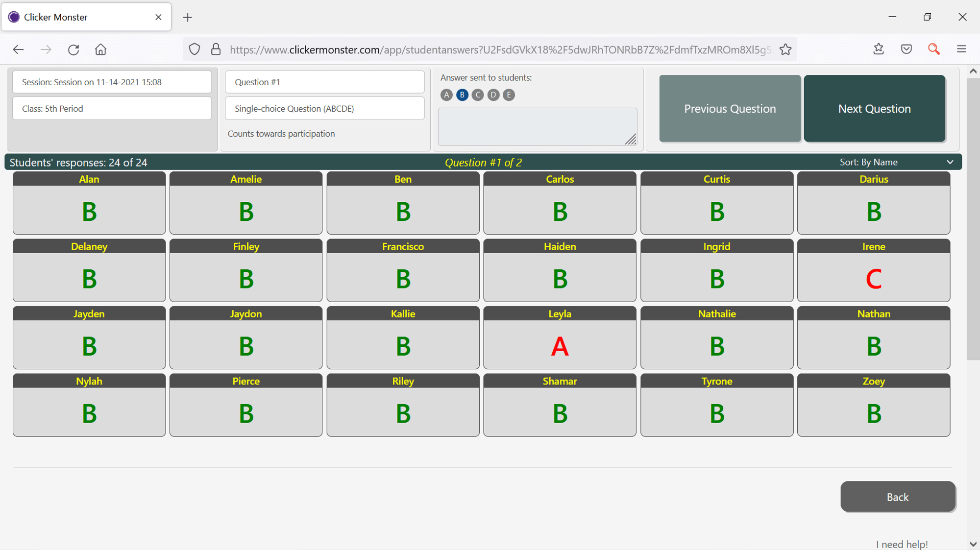Click the site security padlock icon
This screenshot has width=980, height=550.
[x=216, y=49]
